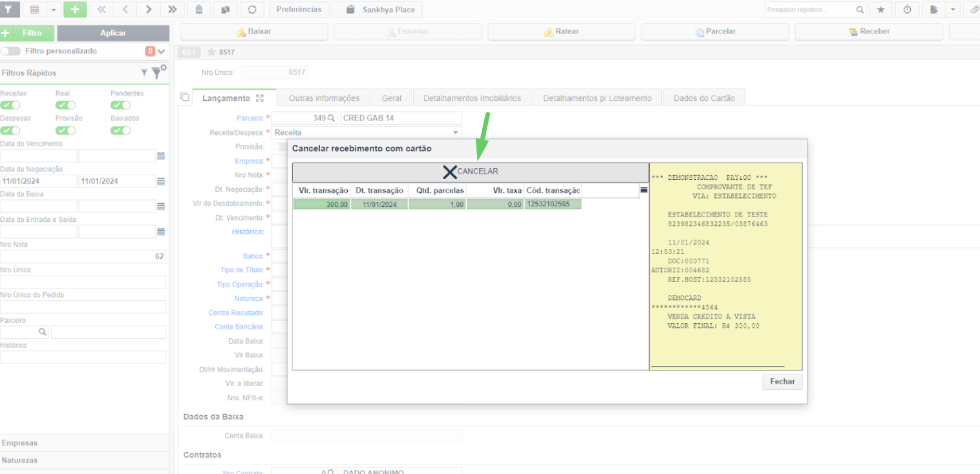Toggle Real filter switch
This screenshot has height=474, width=980.
pyautogui.click(x=65, y=105)
